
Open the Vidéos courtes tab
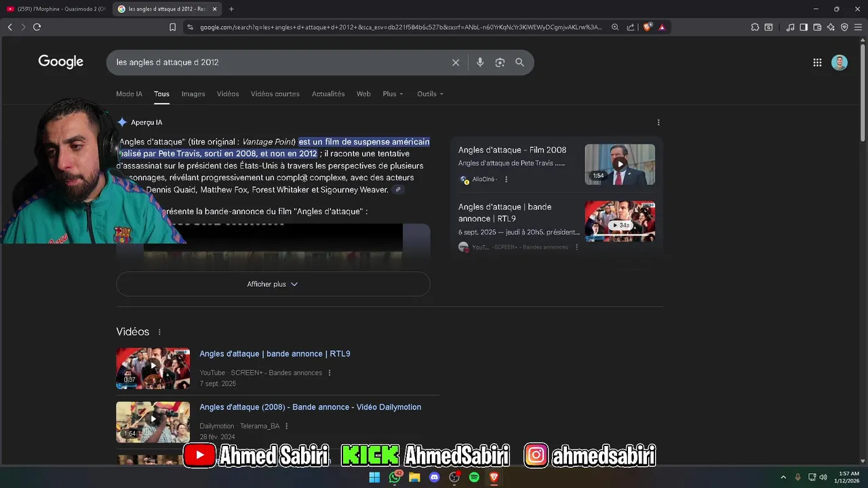point(275,94)
